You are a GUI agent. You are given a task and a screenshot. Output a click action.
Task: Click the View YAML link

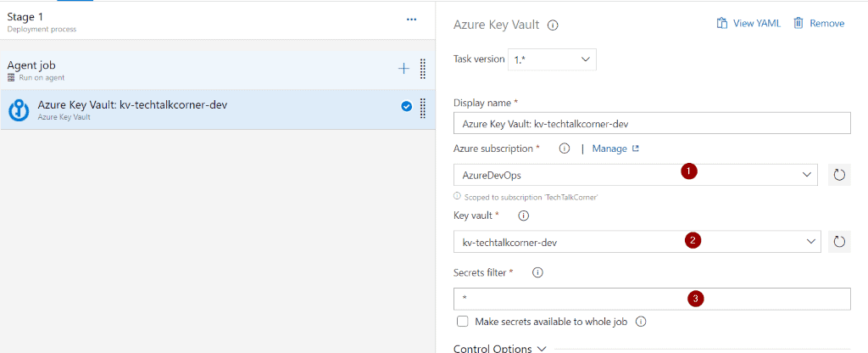[757, 23]
